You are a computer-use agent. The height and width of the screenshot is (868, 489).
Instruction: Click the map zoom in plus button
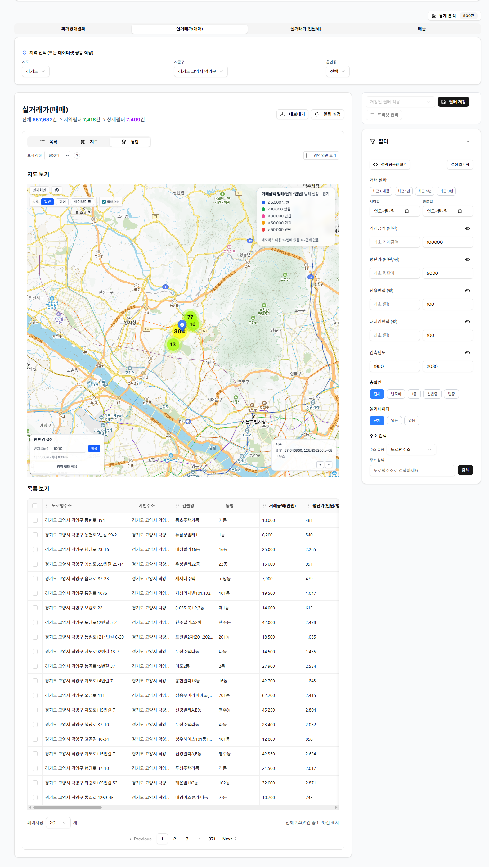tap(320, 465)
